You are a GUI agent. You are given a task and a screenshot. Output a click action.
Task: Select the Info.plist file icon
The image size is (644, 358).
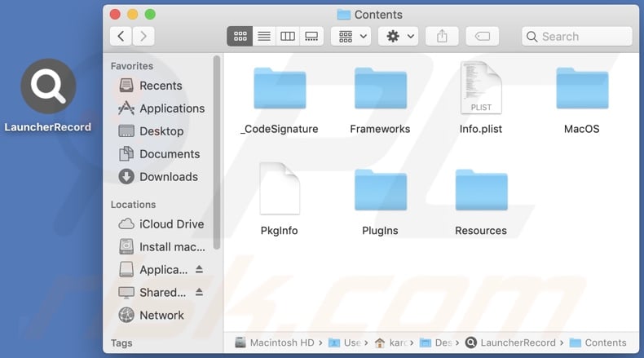coord(481,87)
